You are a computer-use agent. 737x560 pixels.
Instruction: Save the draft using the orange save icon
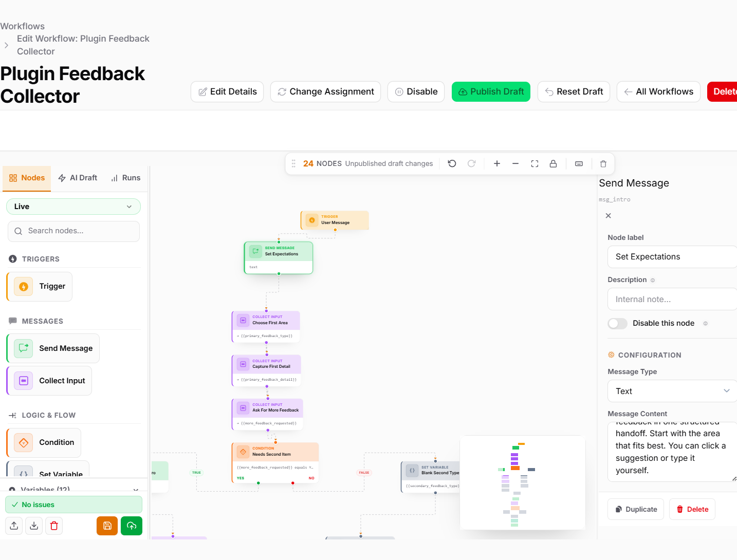pos(107,526)
